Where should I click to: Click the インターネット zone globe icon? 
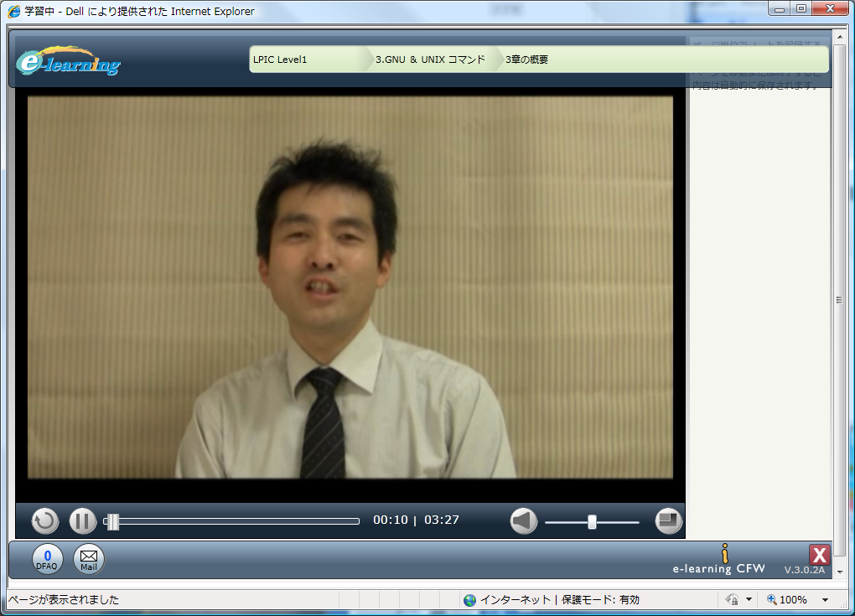coord(469,600)
